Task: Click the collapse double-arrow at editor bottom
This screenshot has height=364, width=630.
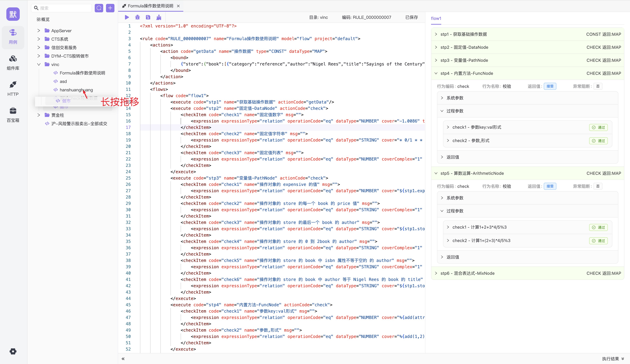Action: click(x=123, y=359)
